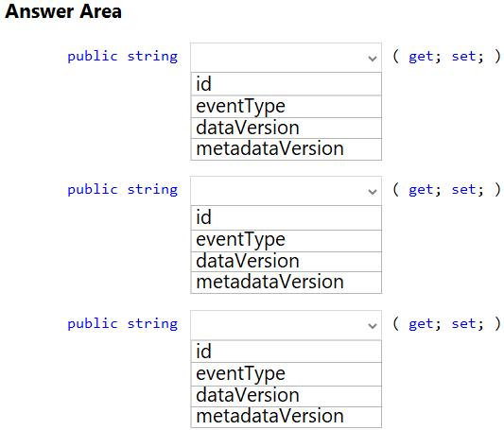Select 'metadataVersion' in the first dropdown list
The image size is (504, 430).
[287, 149]
